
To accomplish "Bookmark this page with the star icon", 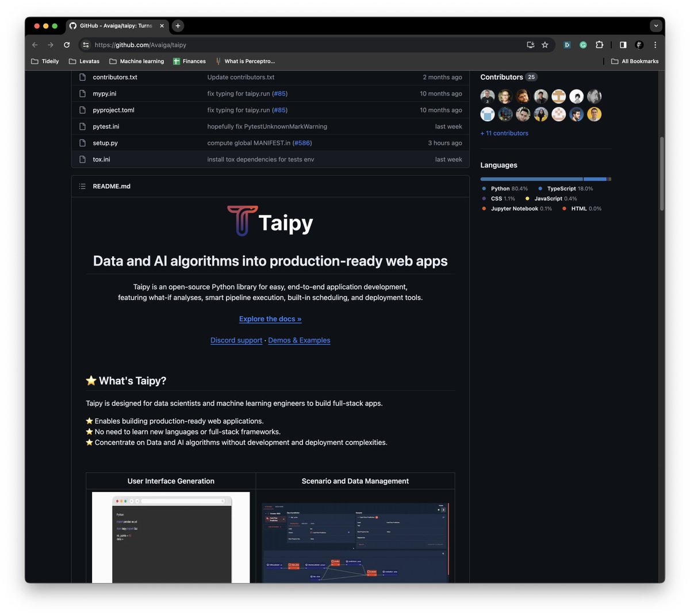I will point(545,45).
